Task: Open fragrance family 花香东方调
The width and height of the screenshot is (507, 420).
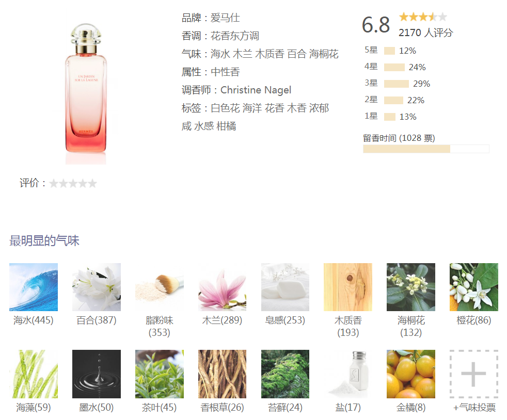Action: coord(235,36)
